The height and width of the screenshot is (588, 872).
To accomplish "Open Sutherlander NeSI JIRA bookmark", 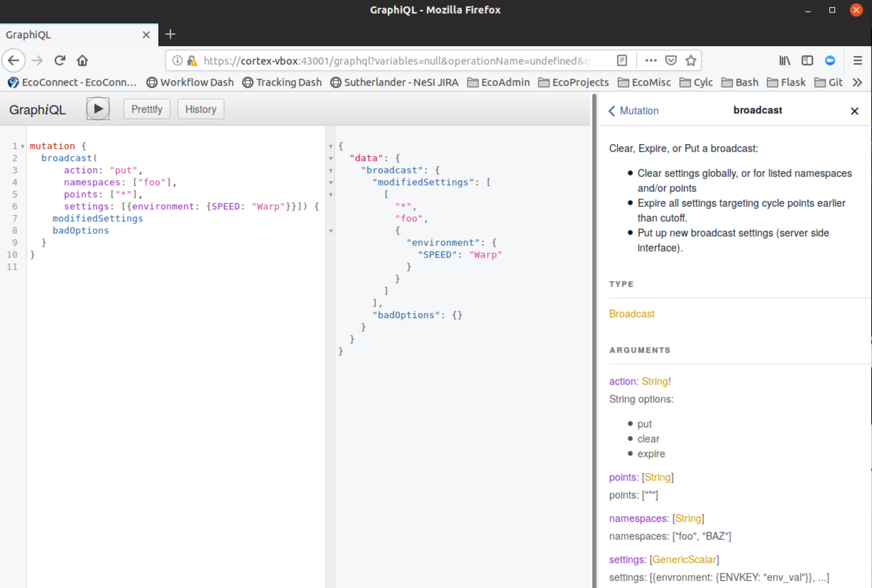I will pyautogui.click(x=394, y=82).
